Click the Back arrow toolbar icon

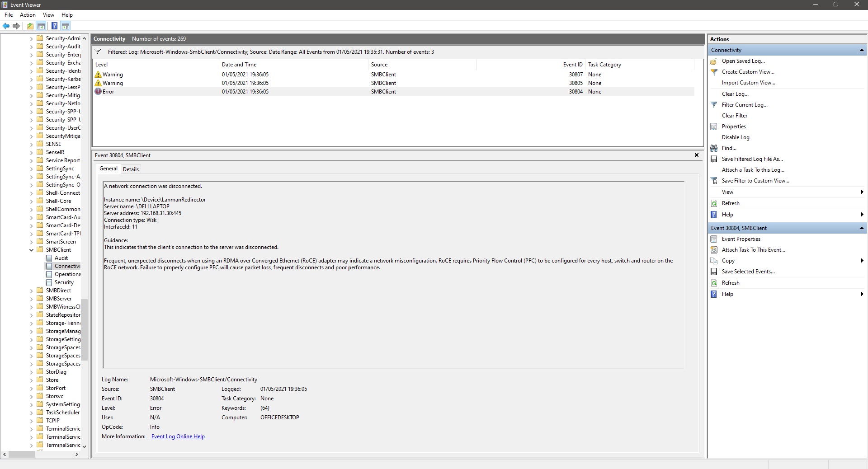pos(6,26)
